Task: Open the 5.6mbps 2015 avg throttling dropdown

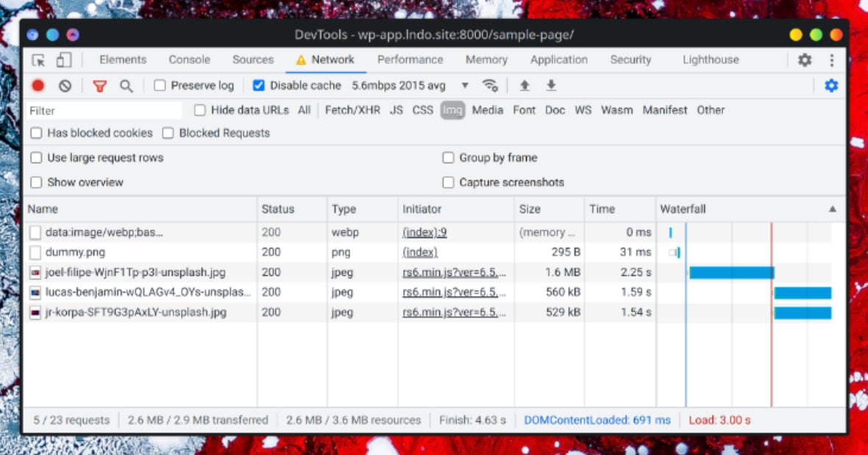Action: pyautogui.click(x=410, y=86)
